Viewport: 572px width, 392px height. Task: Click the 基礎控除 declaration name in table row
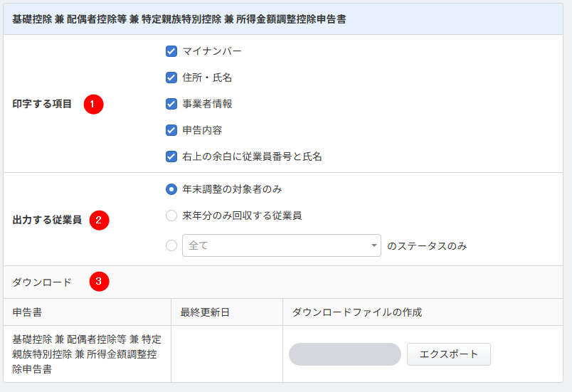coord(87,354)
